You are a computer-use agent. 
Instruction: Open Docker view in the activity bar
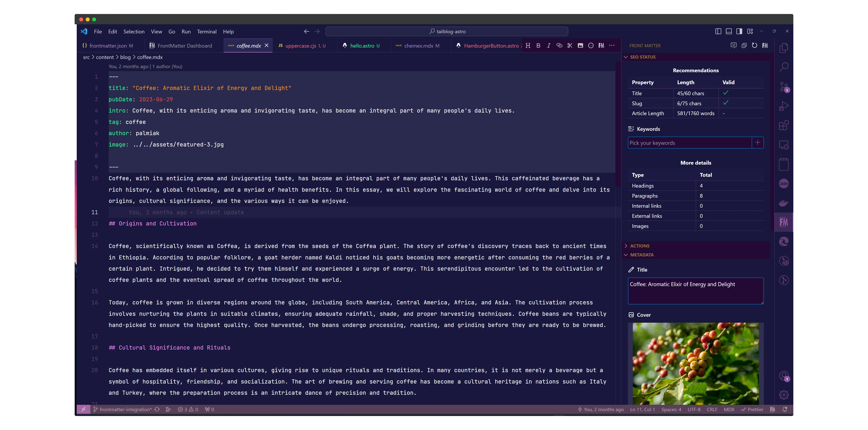point(784,203)
